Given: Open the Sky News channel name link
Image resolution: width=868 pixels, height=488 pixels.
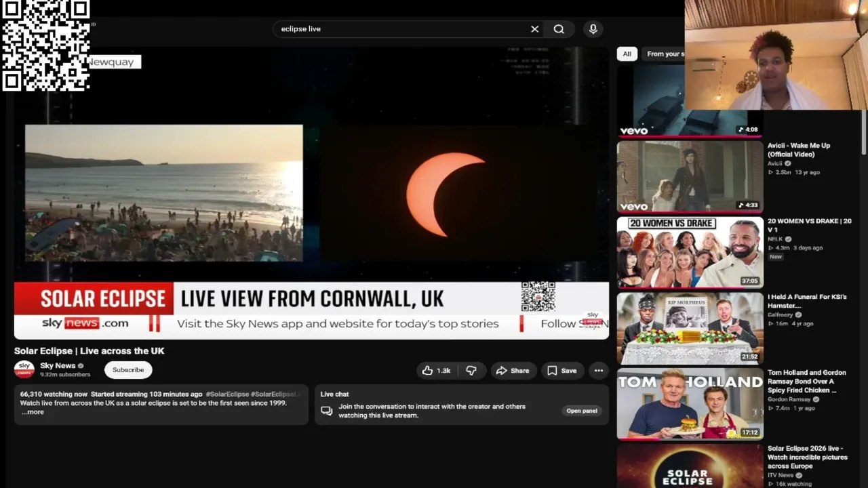Looking at the screenshot, I should (58, 366).
